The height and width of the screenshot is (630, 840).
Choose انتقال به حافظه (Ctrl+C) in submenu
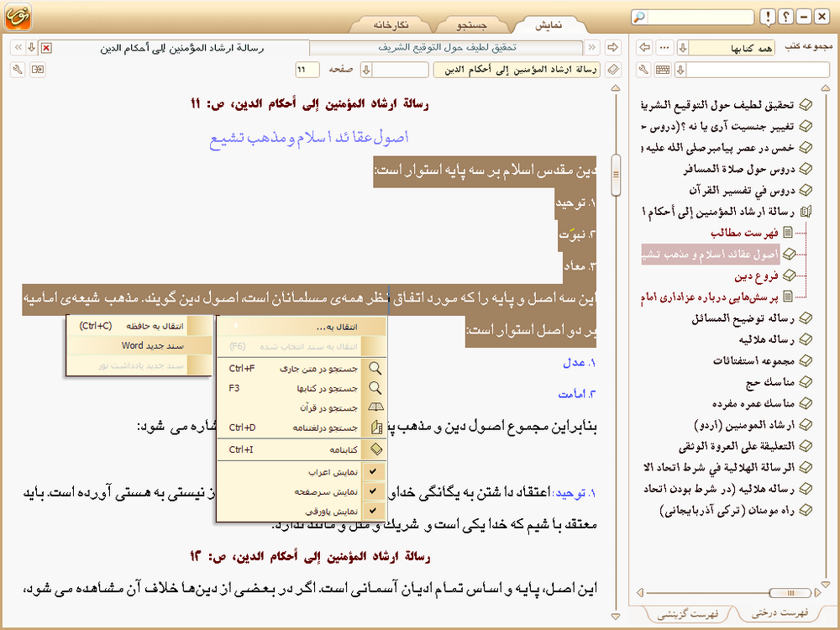tap(139, 326)
